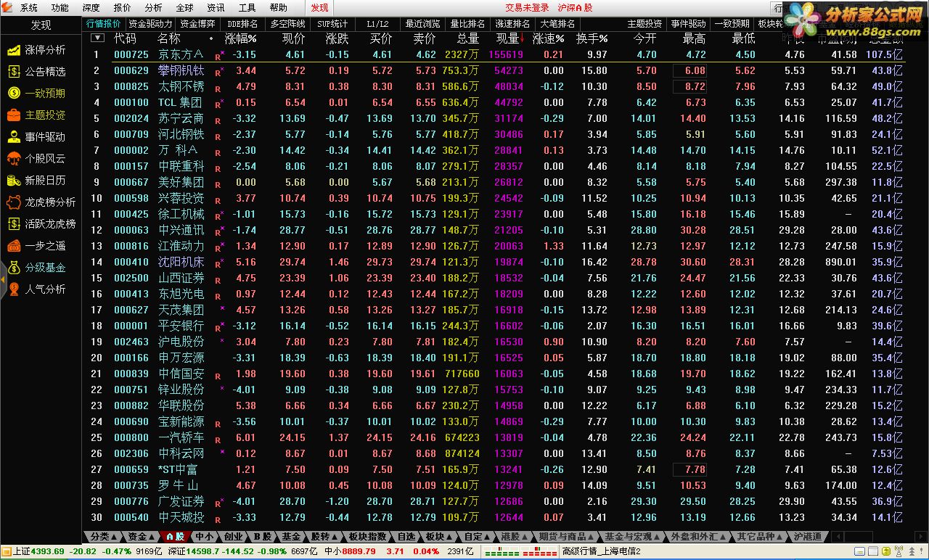This screenshot has width=929, height=560.
Task: Select stock name 中兴通讯
Action: pyautogui.click(x=181, y=230)
